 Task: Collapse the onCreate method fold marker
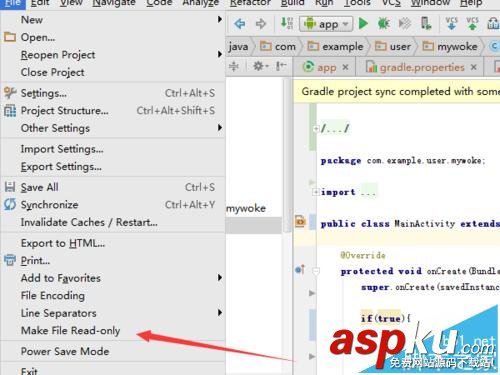(x=316, y=271)
